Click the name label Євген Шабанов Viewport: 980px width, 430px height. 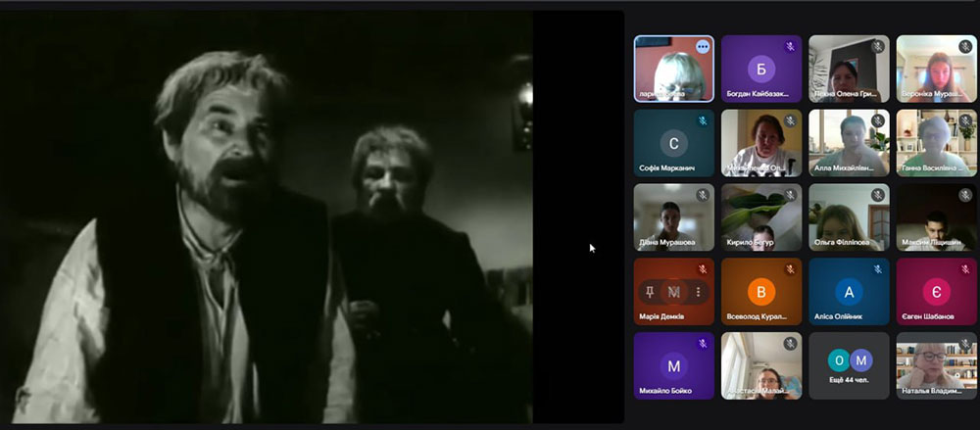[x=927, y=316]
